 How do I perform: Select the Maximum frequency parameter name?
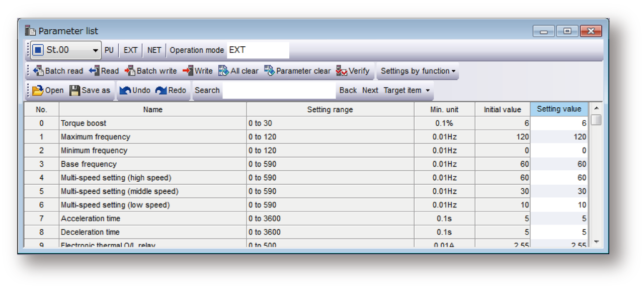tap(96, 137)
